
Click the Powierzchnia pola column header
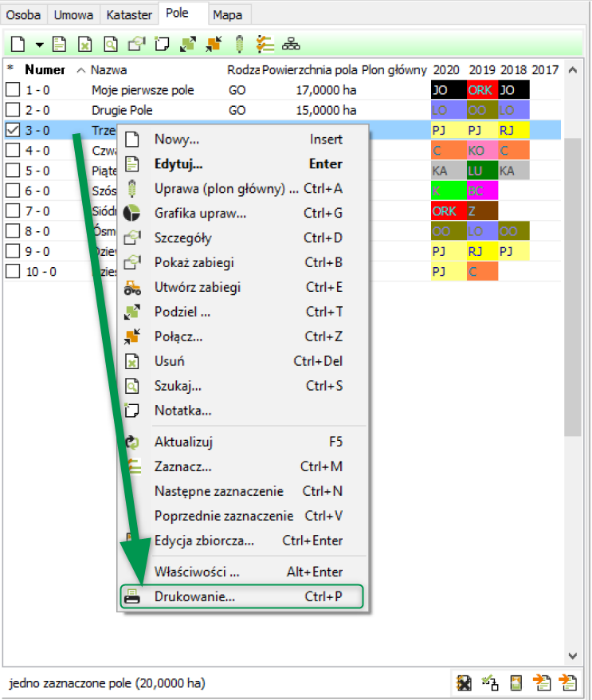tap(310, 69)
